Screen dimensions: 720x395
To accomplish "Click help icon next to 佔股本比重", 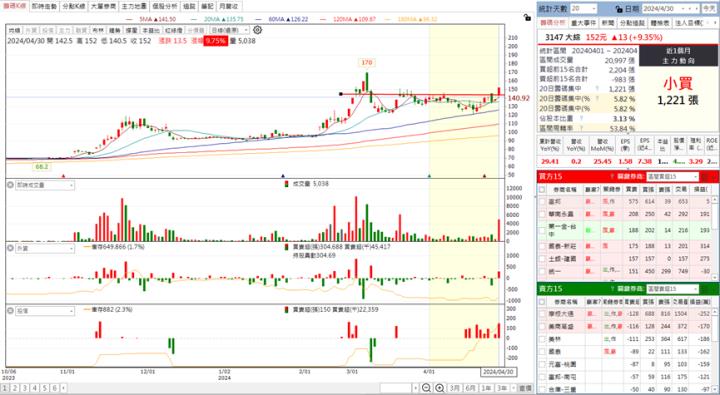I will click(x=582, y=118).
